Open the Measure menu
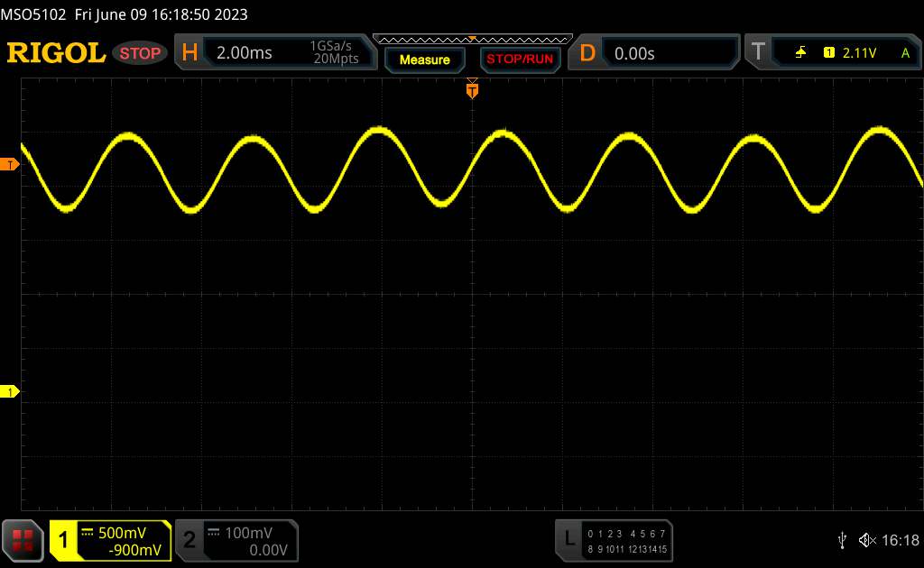Screen dimensions: 924x568 (x=424, y=60)
